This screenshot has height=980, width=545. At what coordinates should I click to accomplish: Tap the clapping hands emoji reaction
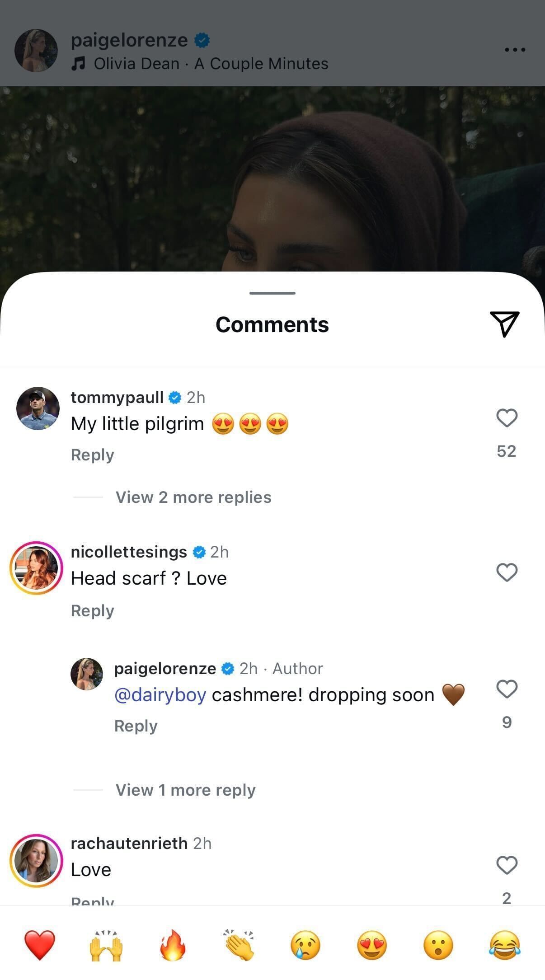pos(239,944)
